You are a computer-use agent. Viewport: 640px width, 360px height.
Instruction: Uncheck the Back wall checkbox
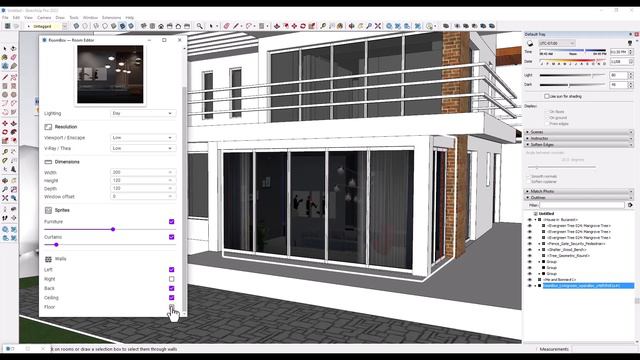coord(171,289)
